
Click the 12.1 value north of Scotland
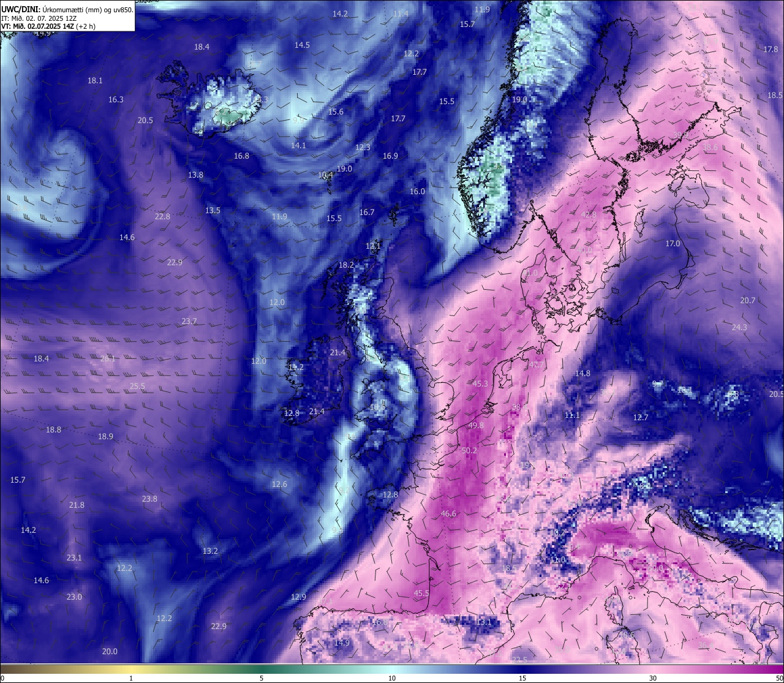(x=373, y=246)
